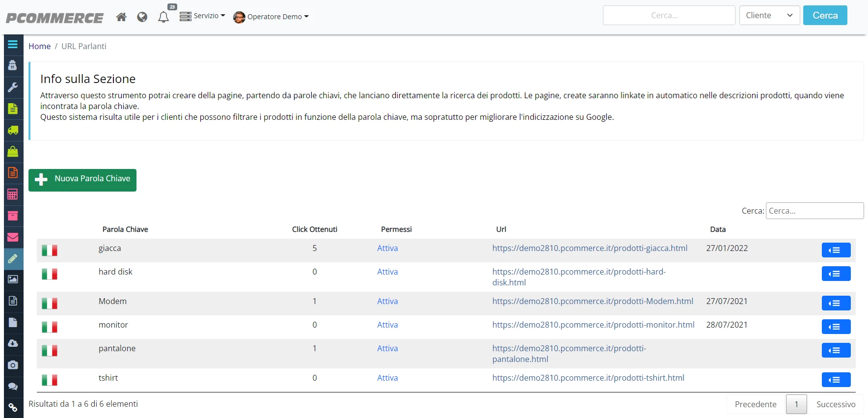
Task: Click Attiva permission for monitor
Action: pos(387,325)
